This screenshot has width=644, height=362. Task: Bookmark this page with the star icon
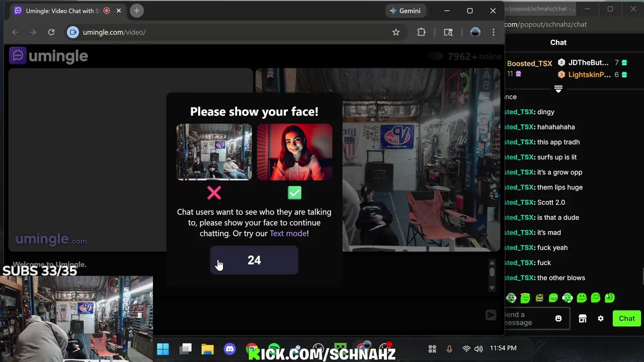coord(396,32)
